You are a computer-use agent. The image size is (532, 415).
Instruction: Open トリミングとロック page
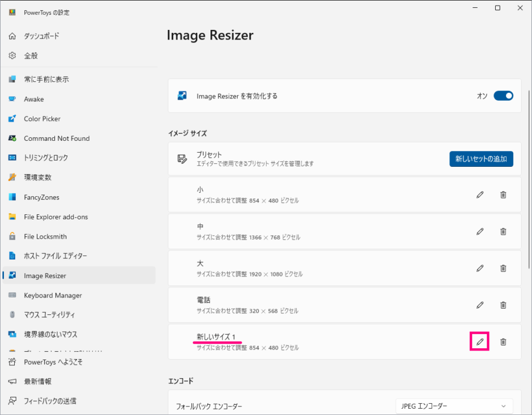point(79,158)
